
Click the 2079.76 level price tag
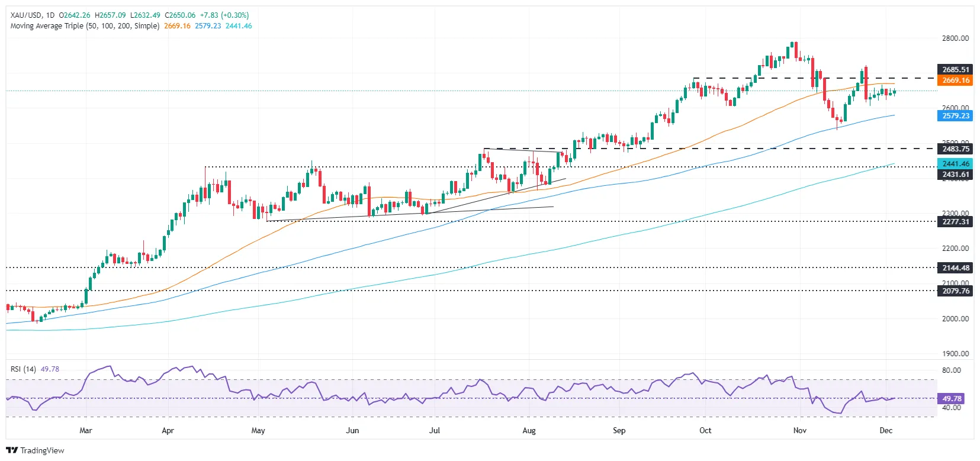[x=956, y=291]
